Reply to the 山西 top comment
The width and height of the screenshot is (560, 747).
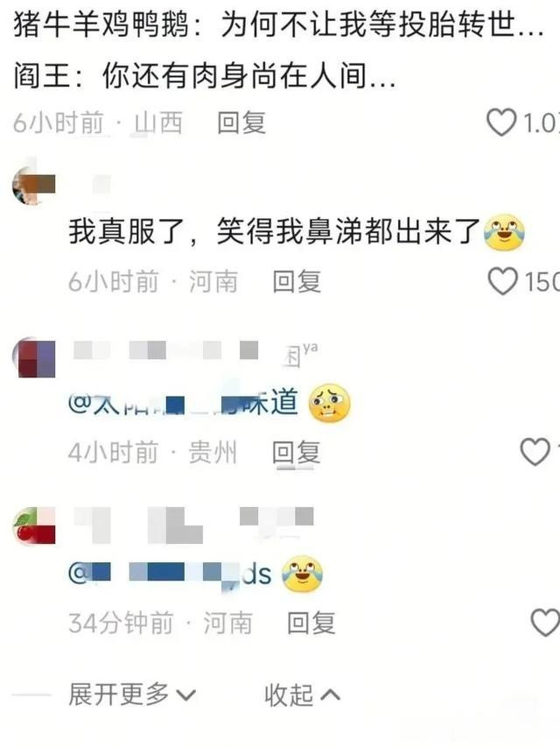[x=241, y=123]
